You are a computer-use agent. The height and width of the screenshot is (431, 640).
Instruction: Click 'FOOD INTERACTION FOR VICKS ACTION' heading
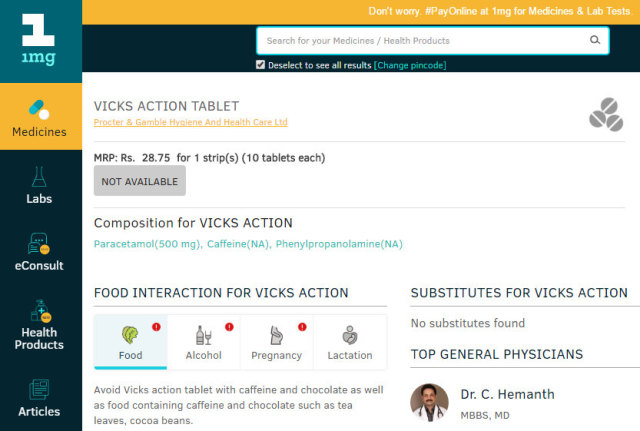point(221,293)
